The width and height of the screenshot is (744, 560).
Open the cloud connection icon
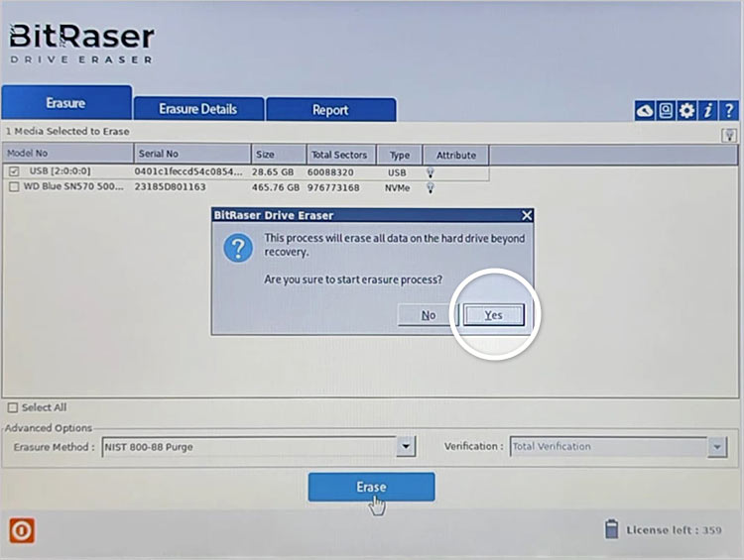pyautogui.click(x=645, y=111)
